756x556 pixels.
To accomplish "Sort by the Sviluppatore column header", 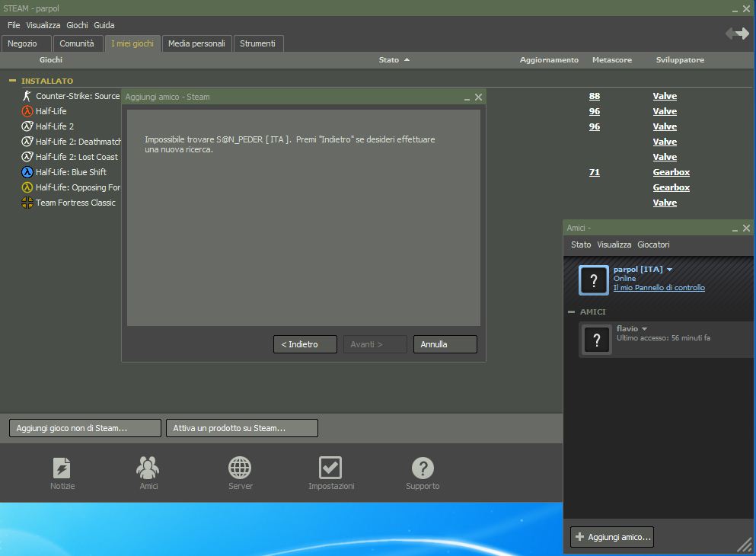I will click(x=680, y=60).
